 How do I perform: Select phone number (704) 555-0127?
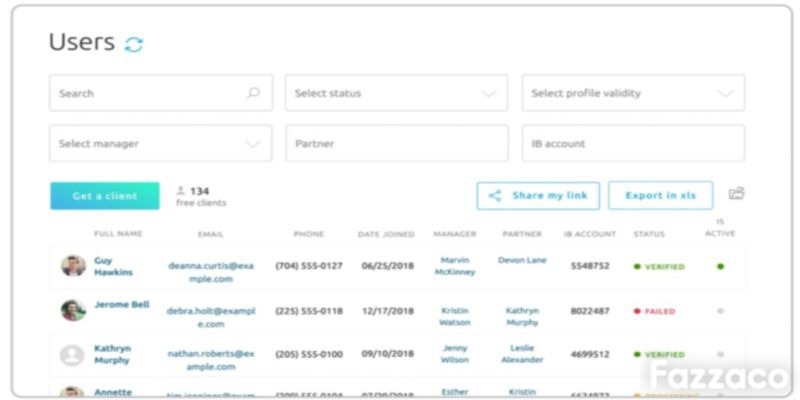coord(309,266)
